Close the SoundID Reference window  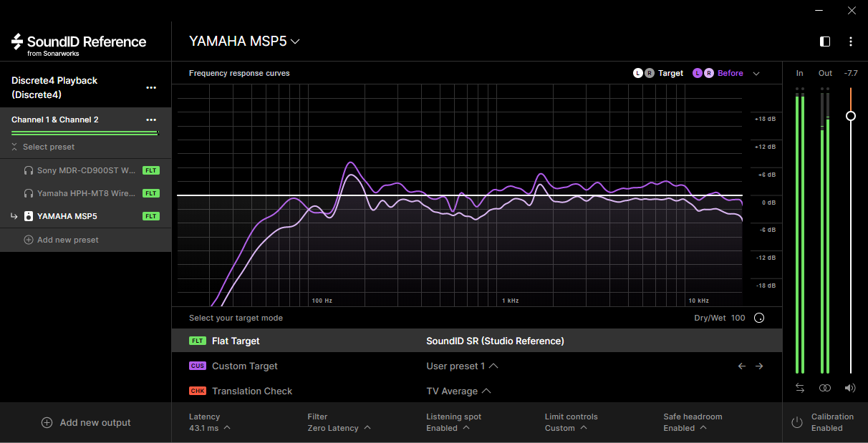(851, 10)
